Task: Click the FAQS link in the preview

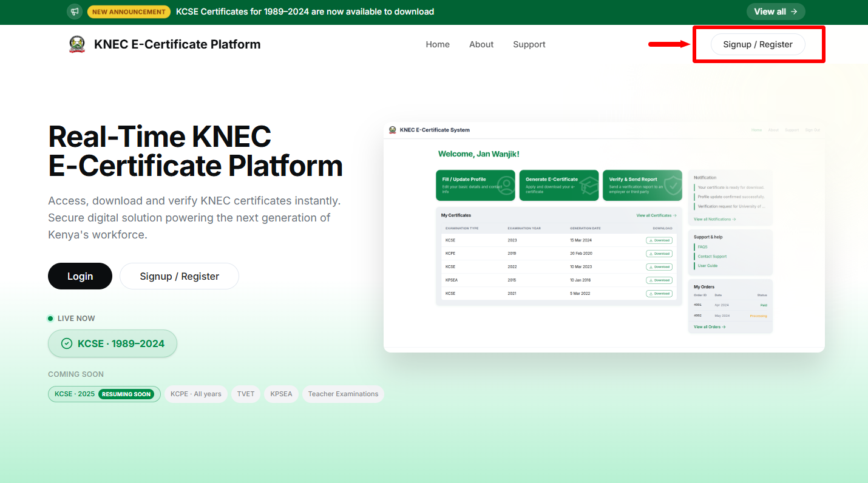Action: [x=702, y=247]
